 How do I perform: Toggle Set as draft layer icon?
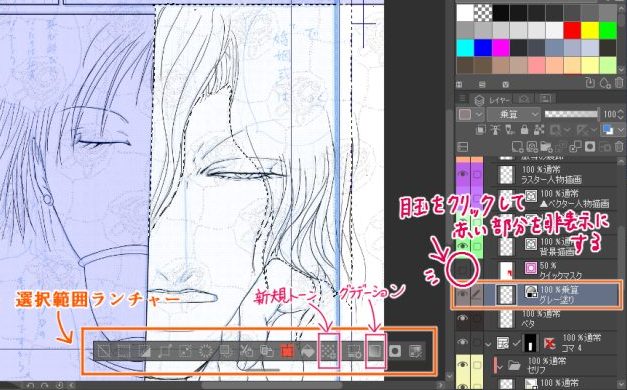(x=509, y=130)
